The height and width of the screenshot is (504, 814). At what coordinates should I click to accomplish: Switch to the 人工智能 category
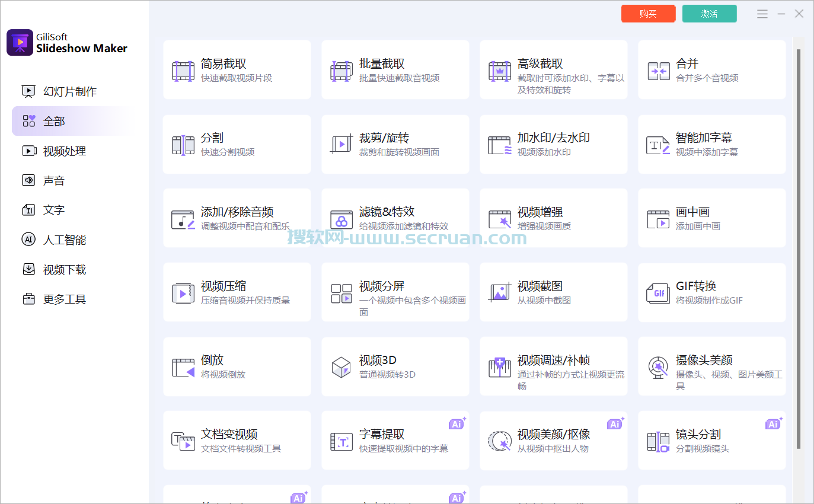pos(74,240)
